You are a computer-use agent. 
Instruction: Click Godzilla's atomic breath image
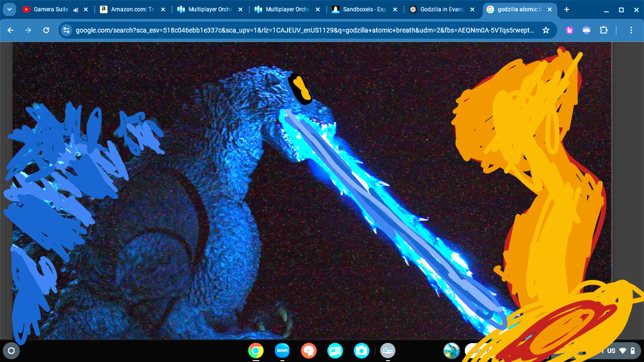point(312,191)
